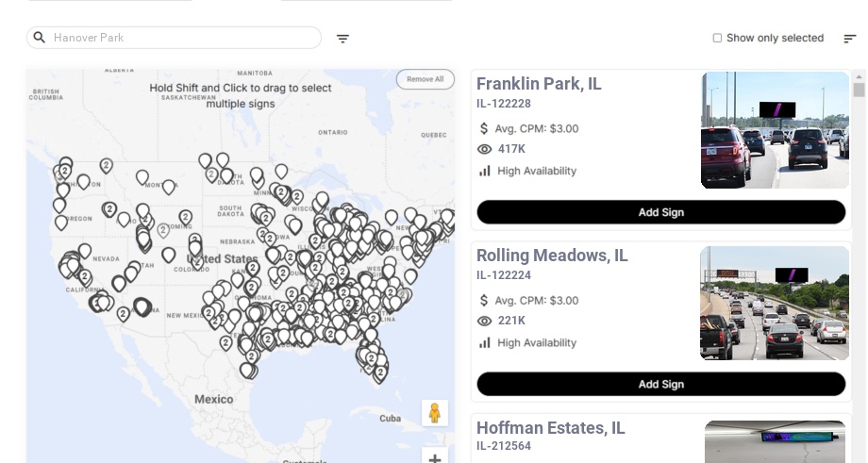This screenshot has width=868, height=463.
Task: Click the Franklin Park impressions eye icon
Action: click(x=485, y=149)
